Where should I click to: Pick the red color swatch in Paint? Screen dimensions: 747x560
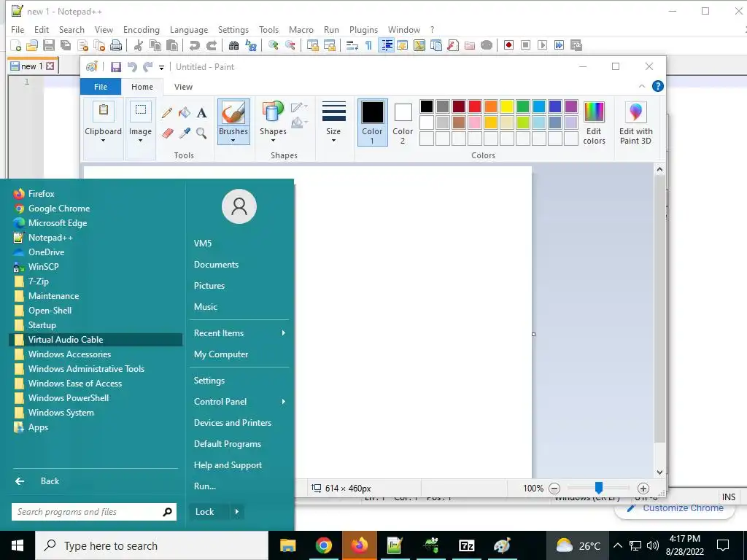(x=474, y=106)
